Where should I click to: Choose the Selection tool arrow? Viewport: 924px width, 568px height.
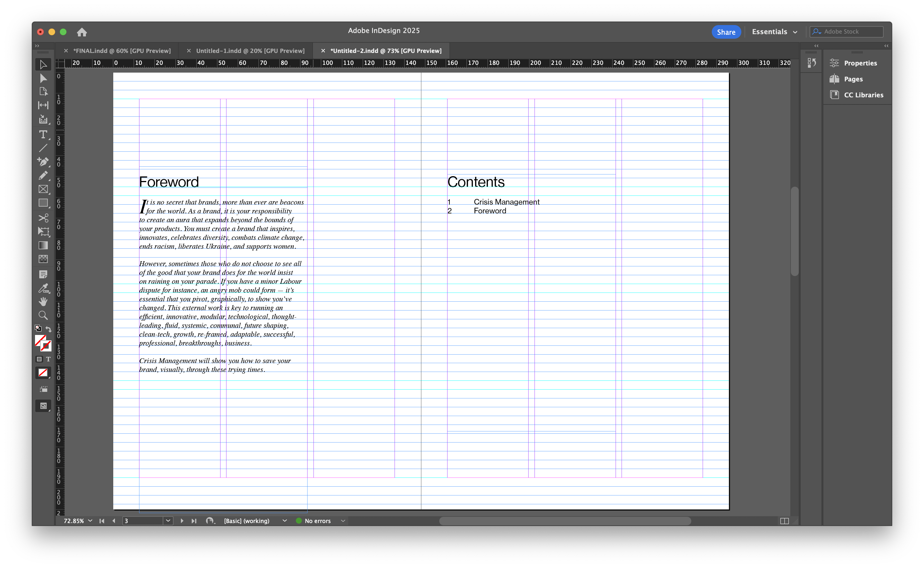coord(43,65)
